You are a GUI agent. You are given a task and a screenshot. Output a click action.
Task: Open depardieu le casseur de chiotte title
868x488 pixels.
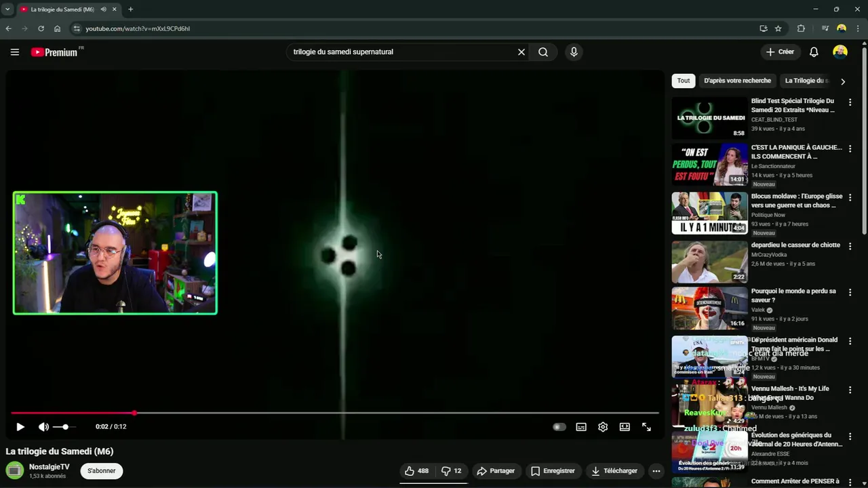pyautogui.click(x=795, y=245)
